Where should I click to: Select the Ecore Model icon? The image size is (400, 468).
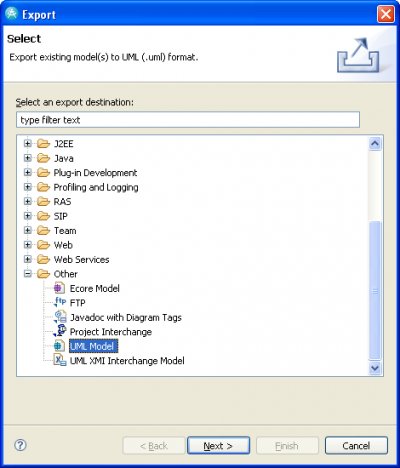tap(59, 288)
